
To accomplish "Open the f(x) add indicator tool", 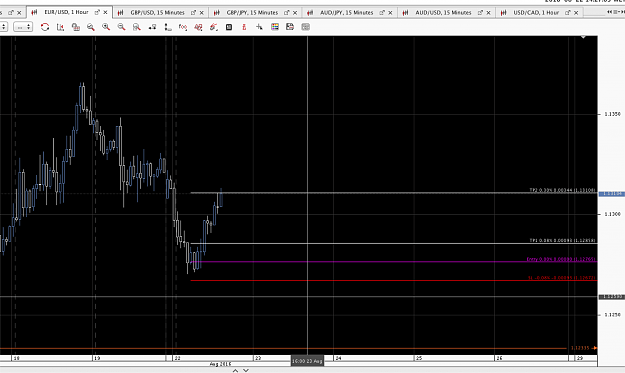I will [x=183, y=27].
